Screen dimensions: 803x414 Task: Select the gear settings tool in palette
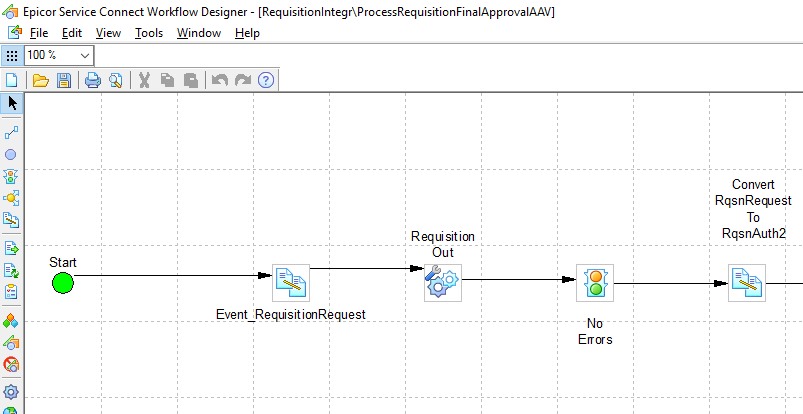pos(11,392)
